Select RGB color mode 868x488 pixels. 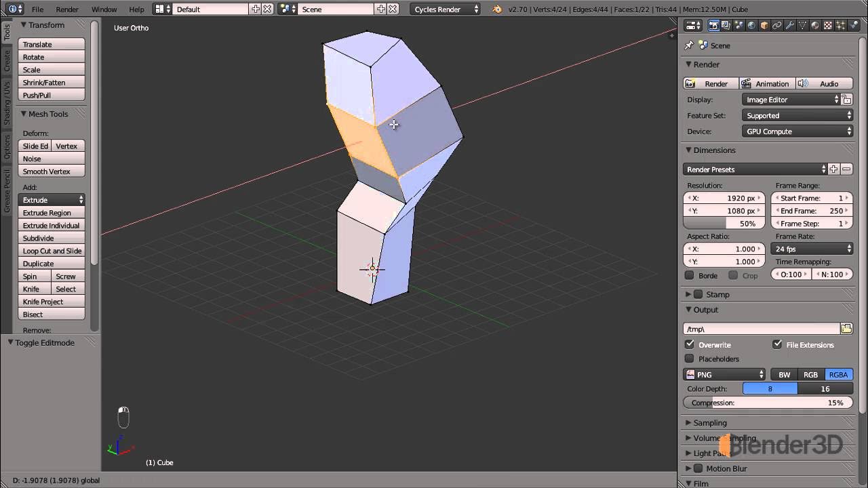pyautogui.click(x=811, y=375)
